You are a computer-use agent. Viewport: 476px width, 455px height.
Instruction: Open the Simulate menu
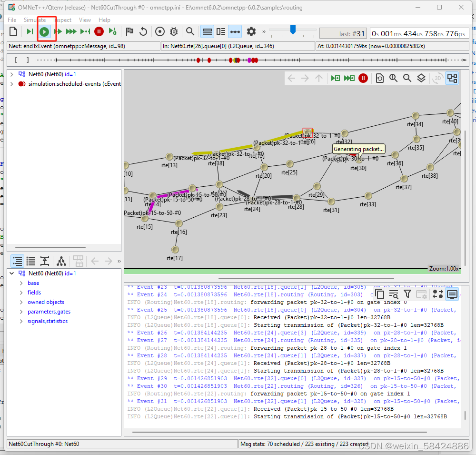[35, 20]
